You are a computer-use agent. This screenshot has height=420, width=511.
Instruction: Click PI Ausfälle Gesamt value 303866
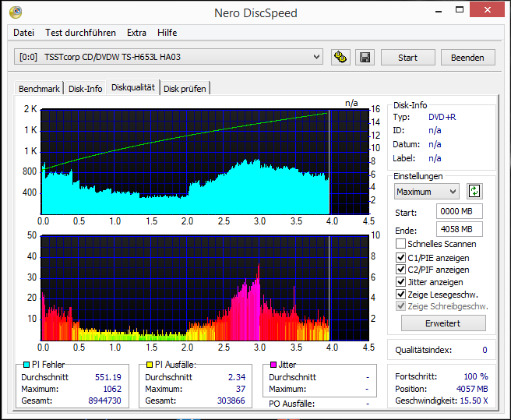231,401
